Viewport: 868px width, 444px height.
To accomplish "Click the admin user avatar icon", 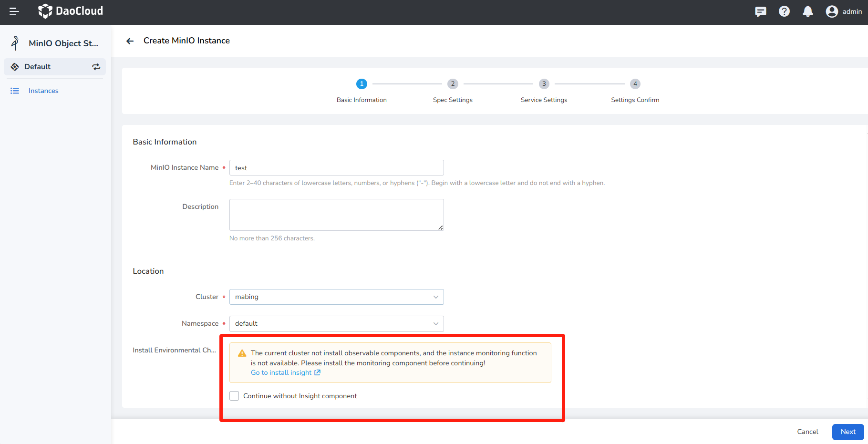I will (832, 11).
